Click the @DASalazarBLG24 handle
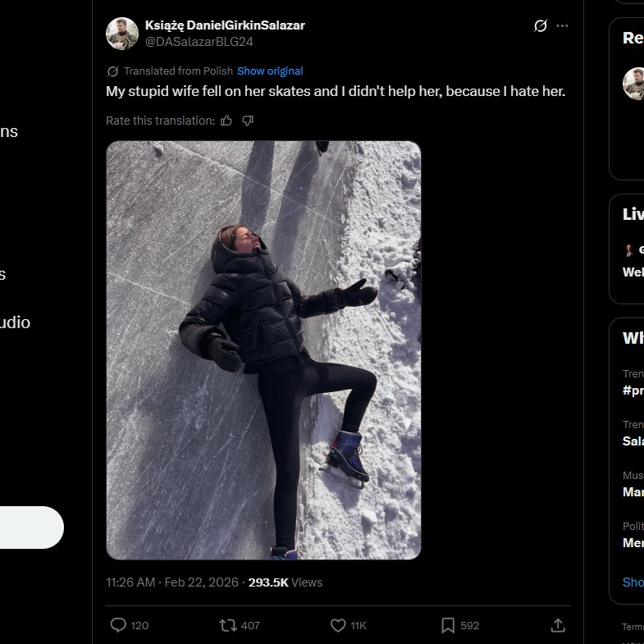The width and height of the screenshot is (644, 644). [199, 41]
